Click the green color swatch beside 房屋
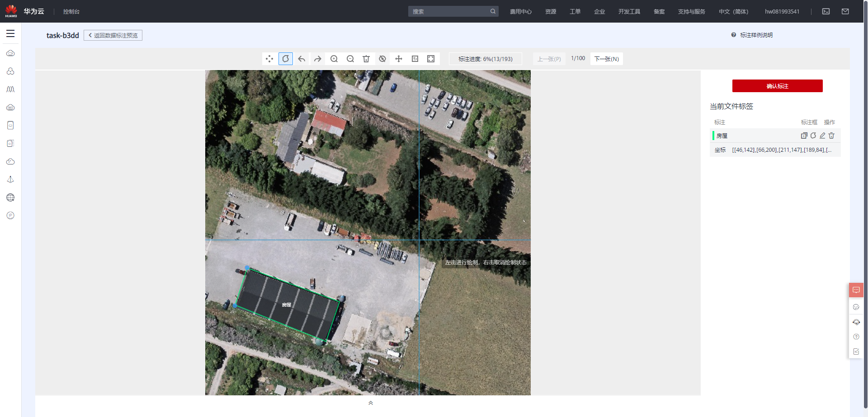The height and width of the screenshot is (417, 868). [x=713, y=136]
